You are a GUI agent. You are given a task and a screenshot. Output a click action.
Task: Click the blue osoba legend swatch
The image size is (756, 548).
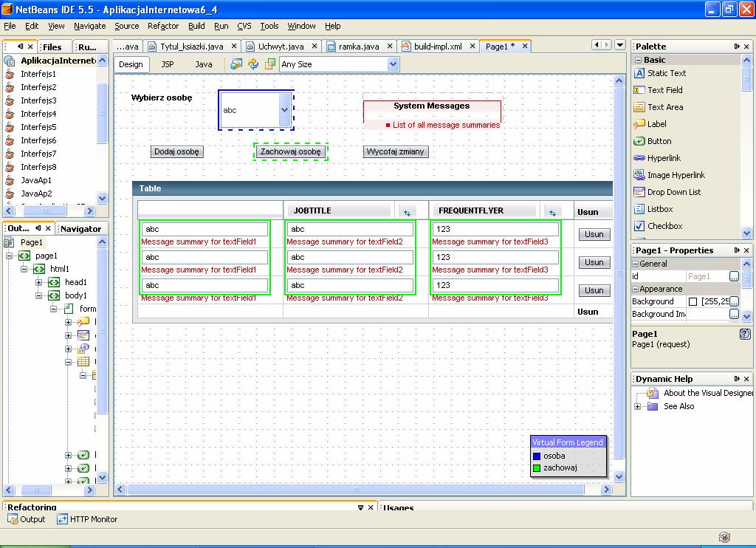[537, 456]
